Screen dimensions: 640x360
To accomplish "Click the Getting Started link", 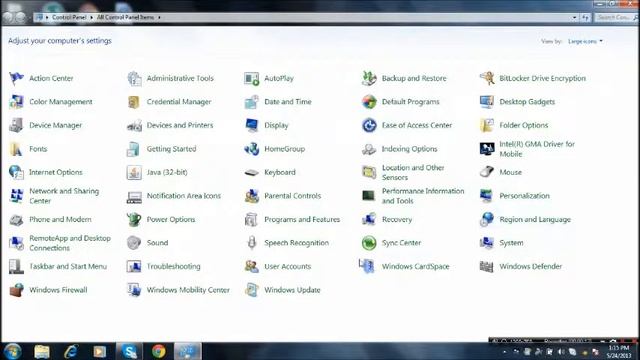I will (171, 149).
